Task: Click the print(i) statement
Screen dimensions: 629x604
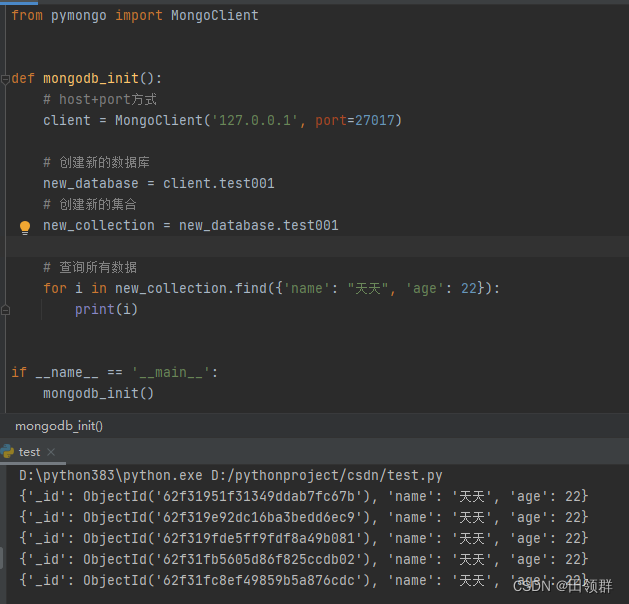Action: [106, 309]
